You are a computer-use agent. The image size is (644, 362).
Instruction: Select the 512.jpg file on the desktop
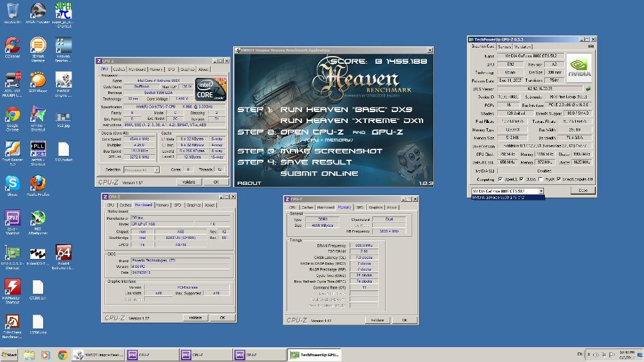point(63,119)
